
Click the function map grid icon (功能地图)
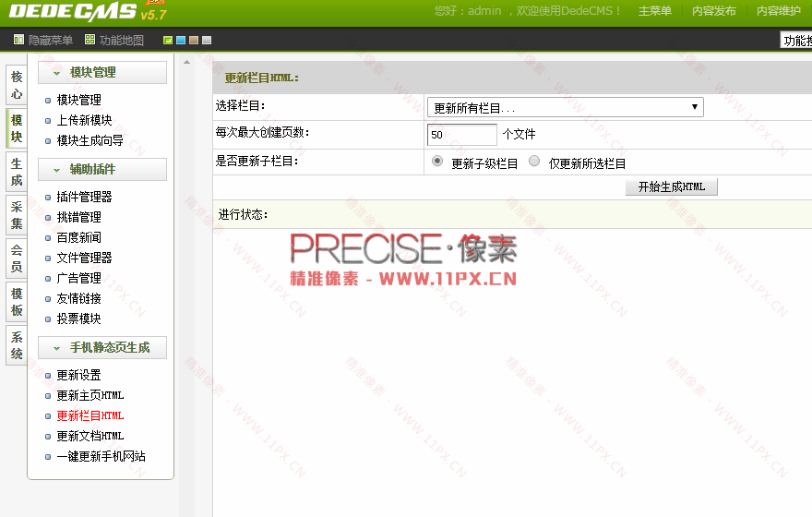(x=90, y=40)
